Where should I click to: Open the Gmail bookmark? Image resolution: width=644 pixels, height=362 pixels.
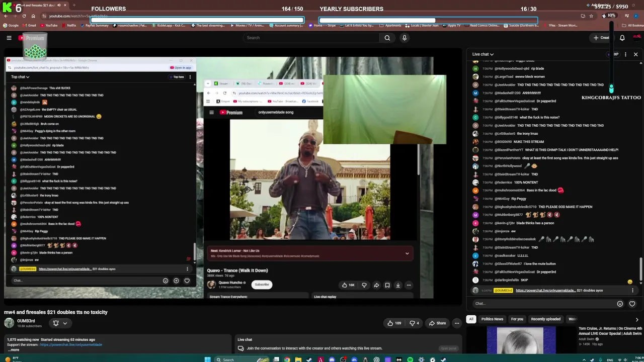(30, 25)
